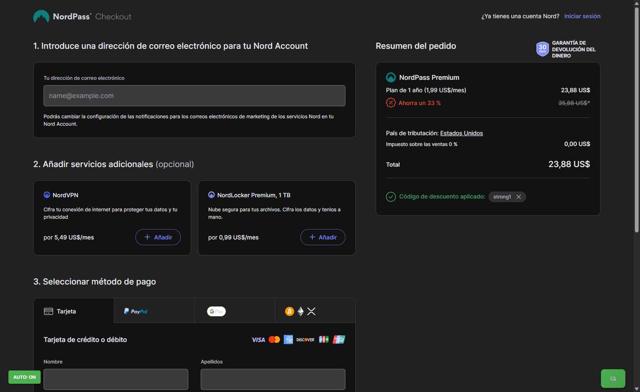Click the 23,88 US$ total amount
The height and width of the screenshot is (392, 640).
(x=569, y=164)
